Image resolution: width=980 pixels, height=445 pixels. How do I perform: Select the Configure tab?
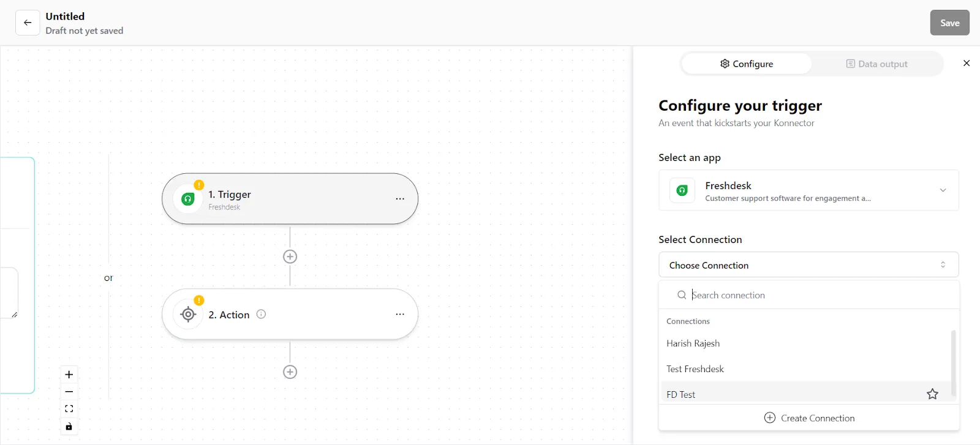pos(747,64)
